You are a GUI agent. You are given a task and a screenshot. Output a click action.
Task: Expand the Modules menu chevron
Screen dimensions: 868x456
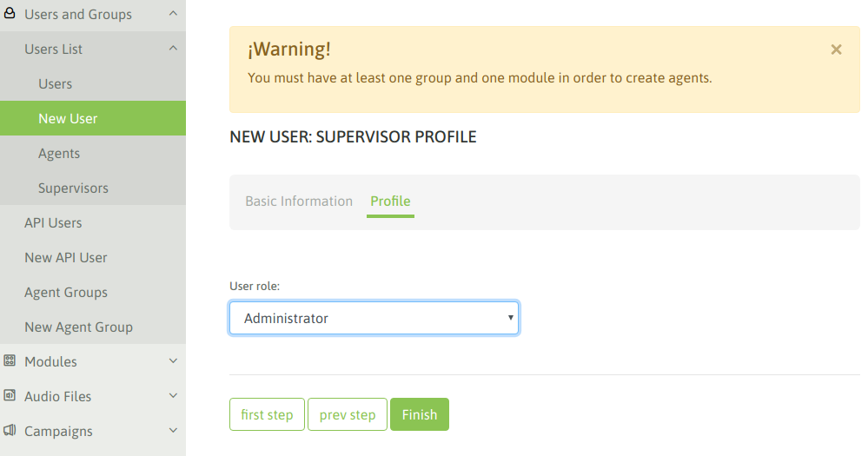point(173,360)
